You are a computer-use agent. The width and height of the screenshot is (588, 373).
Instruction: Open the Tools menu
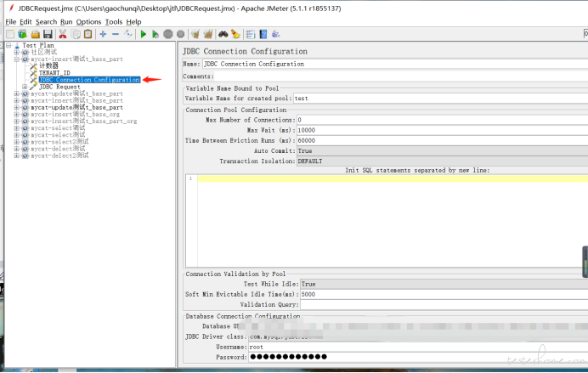click(114, 22)
